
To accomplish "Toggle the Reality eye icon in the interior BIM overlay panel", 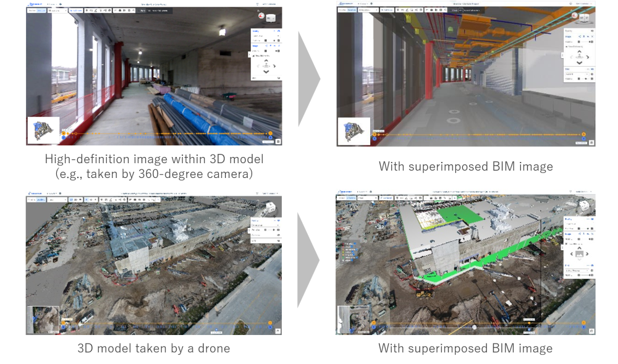I will coord(591,31).
